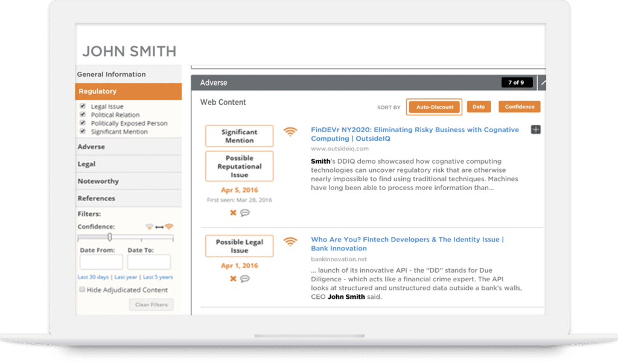The width and height of the screenshot is (618, 364).
Task: Collapse the Adverse panel with chevron
Action: [544, 83]
